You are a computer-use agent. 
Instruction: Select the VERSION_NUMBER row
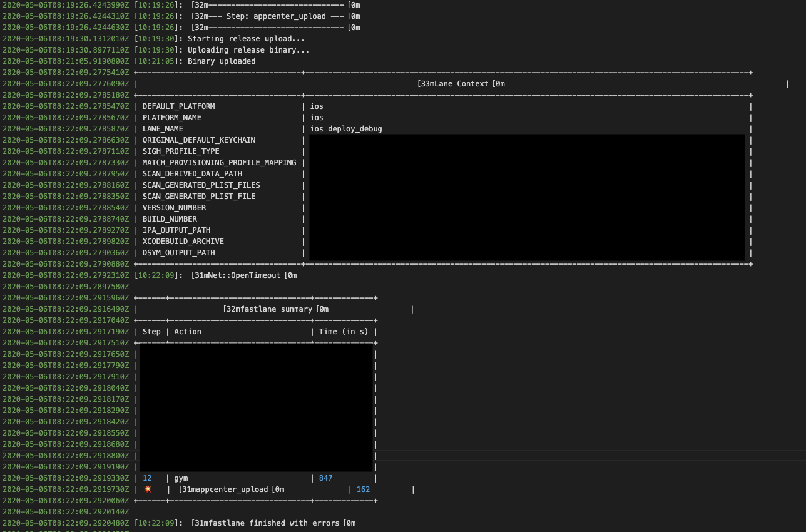click(x=178, y=207)
